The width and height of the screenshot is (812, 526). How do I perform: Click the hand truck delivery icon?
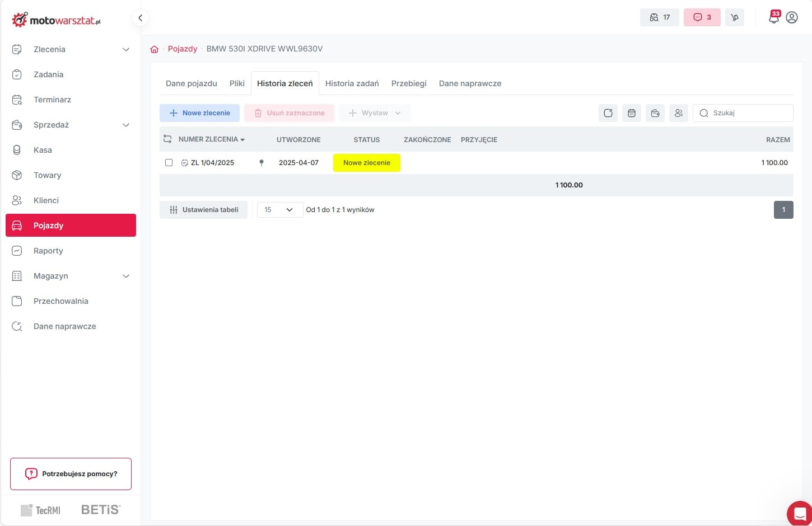point(734,17)
